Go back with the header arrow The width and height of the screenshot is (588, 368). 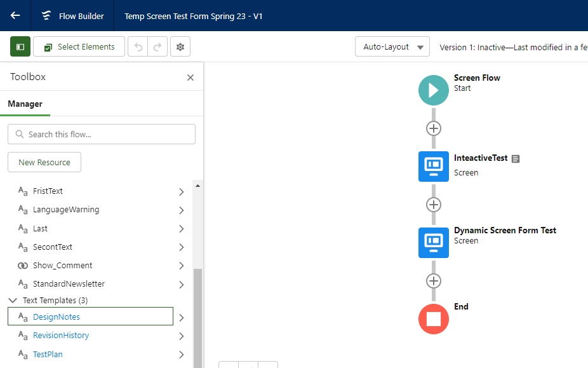[15, 15]
